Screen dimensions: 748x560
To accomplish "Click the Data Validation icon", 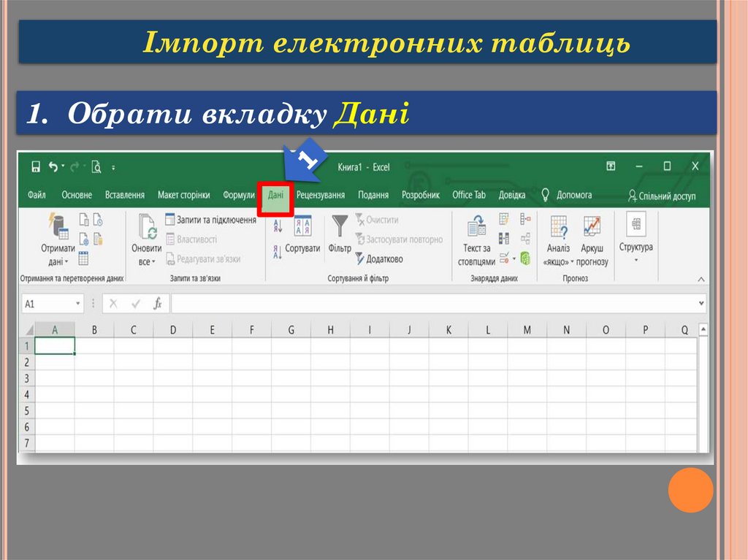I will [504, 258].
